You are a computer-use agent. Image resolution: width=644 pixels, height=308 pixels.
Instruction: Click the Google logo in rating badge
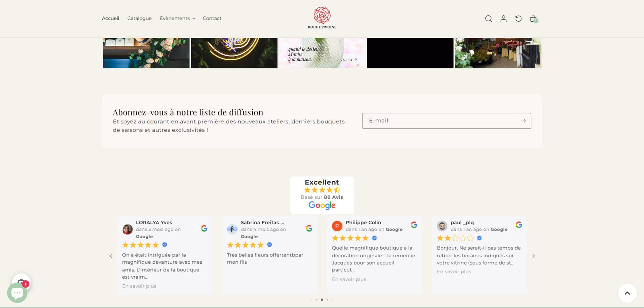(322, 205)
